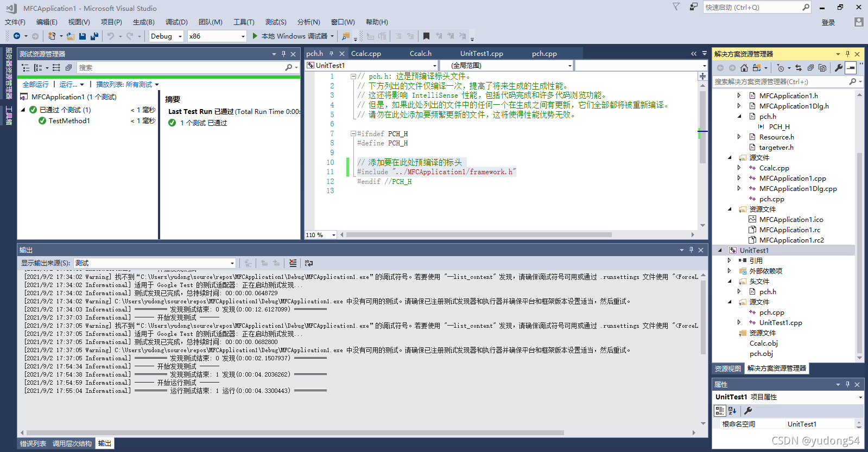This screenshot has height=452, width=868.
Task: Click the 登录 sign-in link
Action: pos(828,22)
